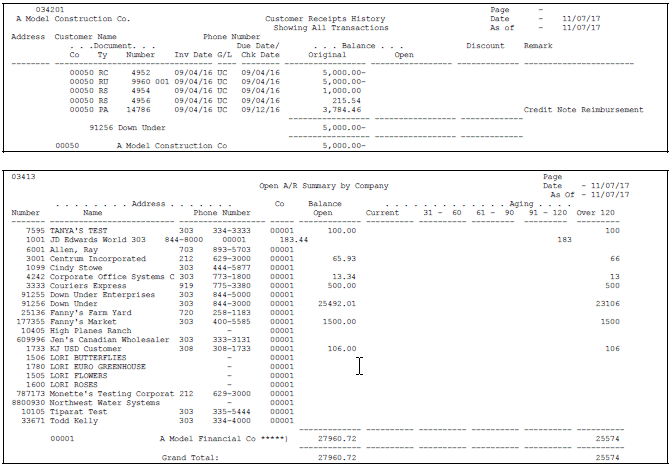The image size is (671, 466).
Task: Click 'Corporate Office Systems C'
Action: coord(112,277)
